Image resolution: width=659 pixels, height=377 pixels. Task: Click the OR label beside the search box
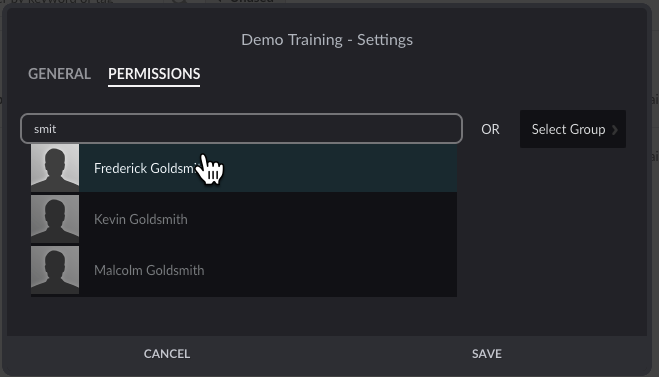point(490,129)
